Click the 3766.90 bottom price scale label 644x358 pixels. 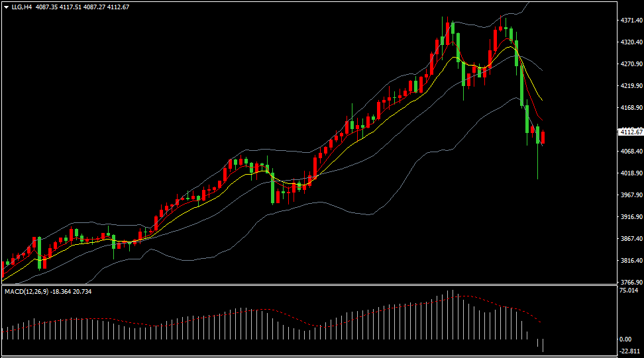pyautogui.click(x=629, y=282)
